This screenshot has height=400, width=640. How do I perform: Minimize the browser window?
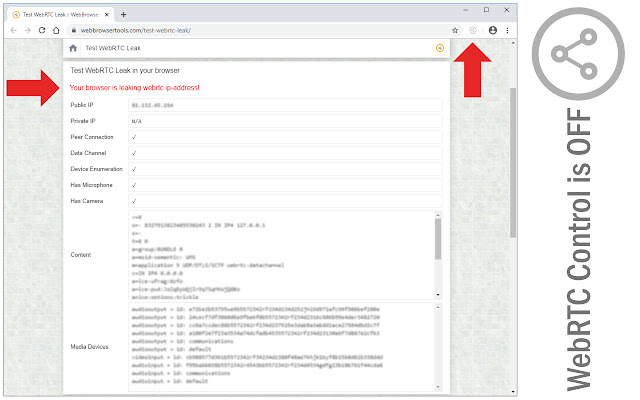(x=466, y=10)
